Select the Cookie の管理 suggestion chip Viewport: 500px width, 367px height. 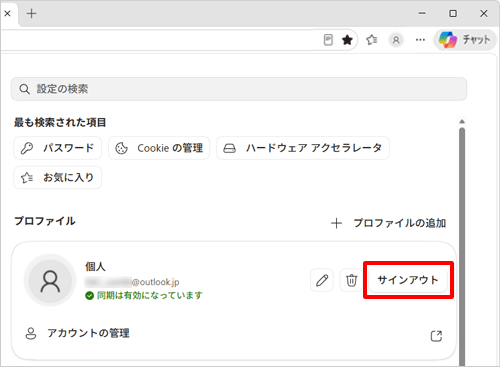[159, 148]
